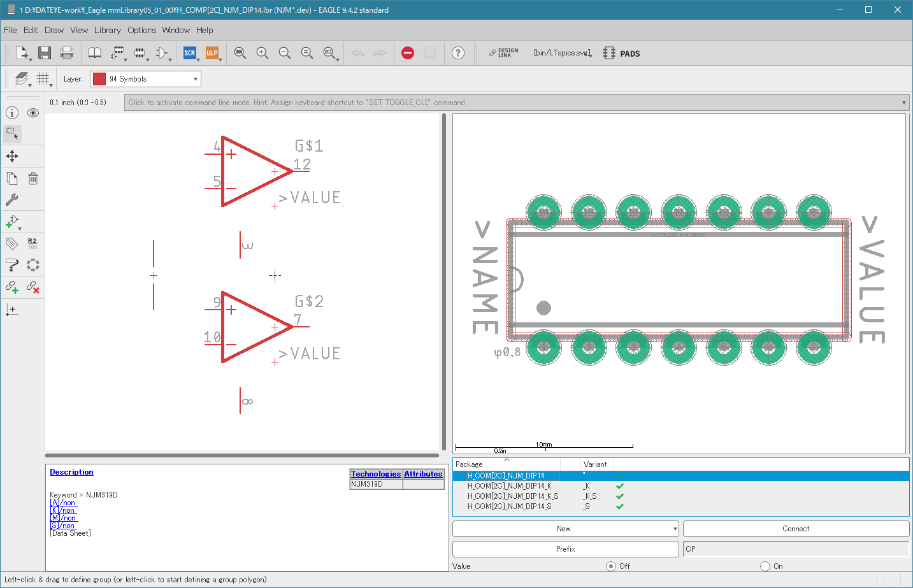Select the Disconnect link-x tool
The height and width of the screenshot is (588, 913).
[x=33, y=287]
